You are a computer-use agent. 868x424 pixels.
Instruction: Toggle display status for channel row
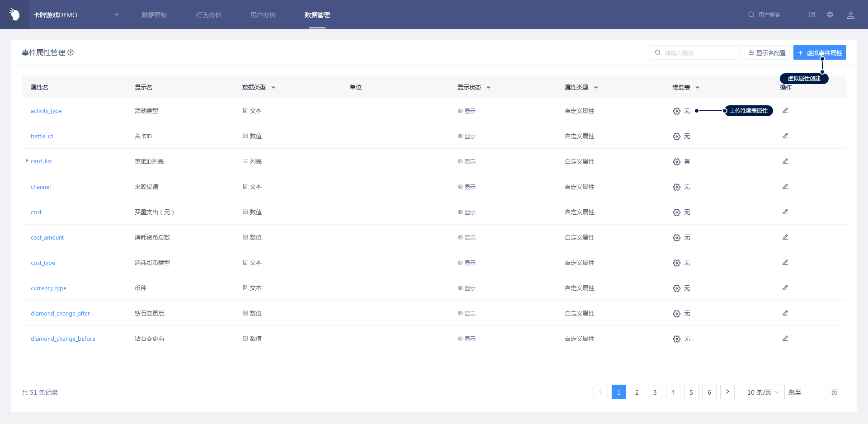(x=467, y=187)
